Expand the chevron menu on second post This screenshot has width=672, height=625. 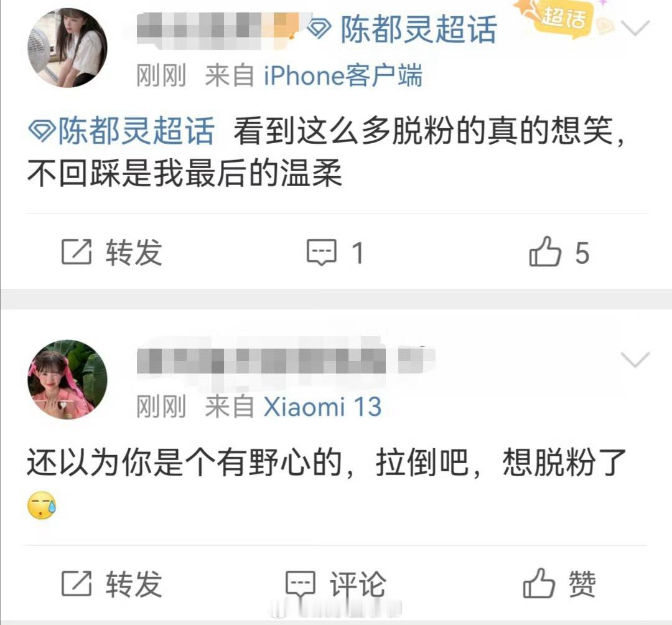tap(635, 360)
